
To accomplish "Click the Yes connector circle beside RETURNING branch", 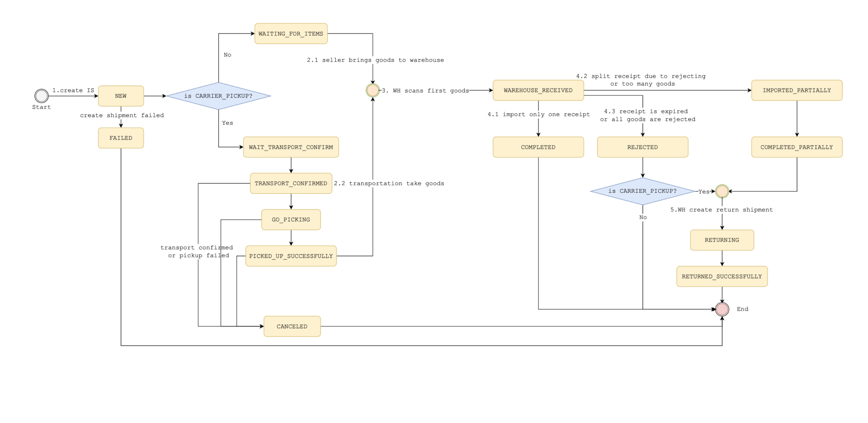I will [722, 191].
